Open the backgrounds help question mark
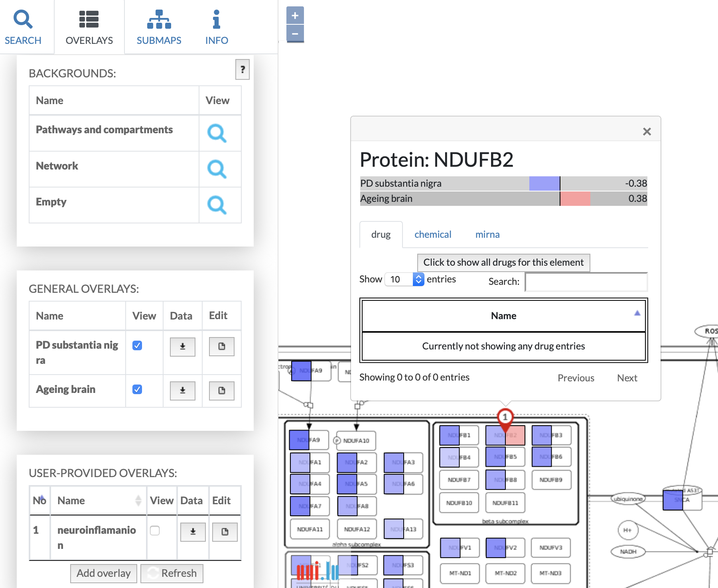 (242, 69)
